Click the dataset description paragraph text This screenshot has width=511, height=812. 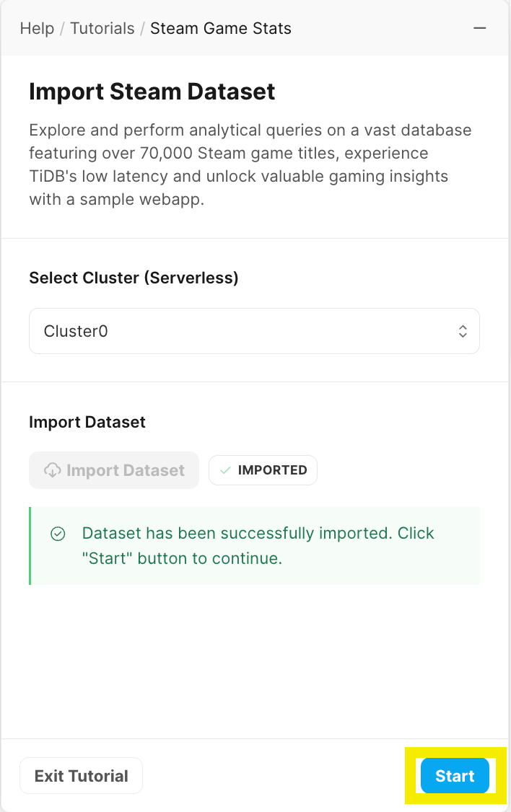click(x=251, y=164)
